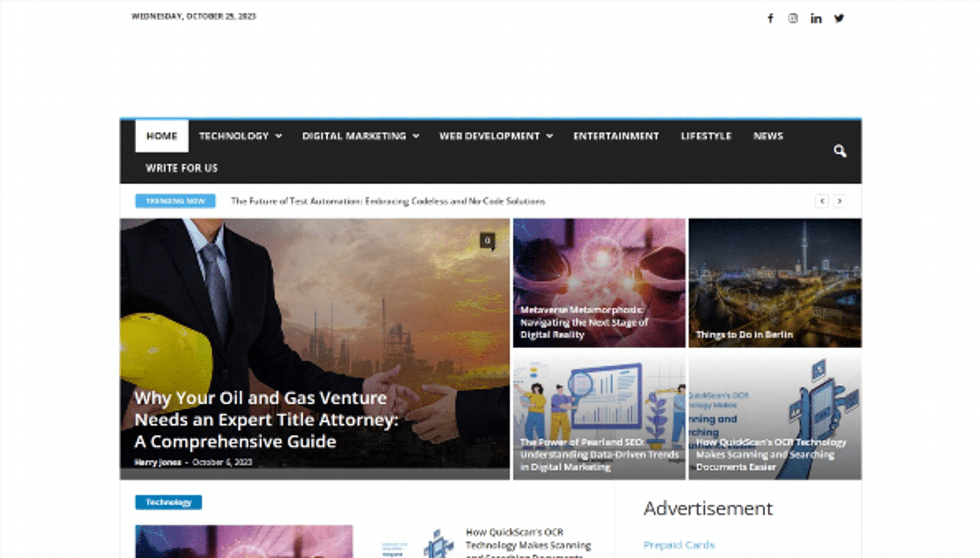Click the blue Technology category tag

tap(169, 502)
